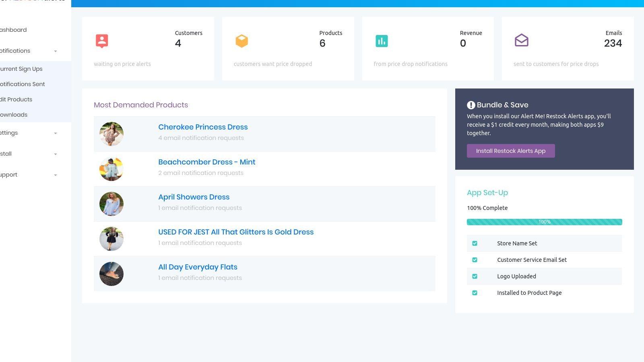Screen dimensions: 644x362
Task: Click the 100% progress bar
Action: click(x=544, y=222)
